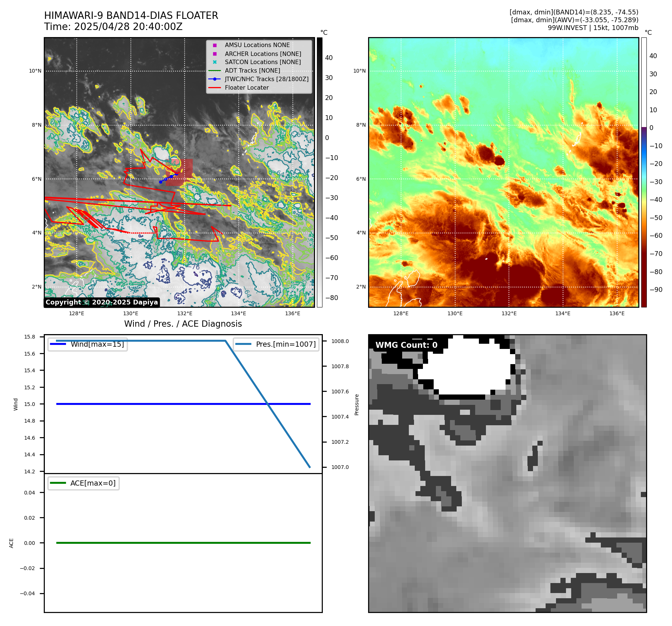Screen dimensions: 672x626
Task: Click the 136°E longitude label on right map
Action: pyautogui.click(x=617, y=313)
